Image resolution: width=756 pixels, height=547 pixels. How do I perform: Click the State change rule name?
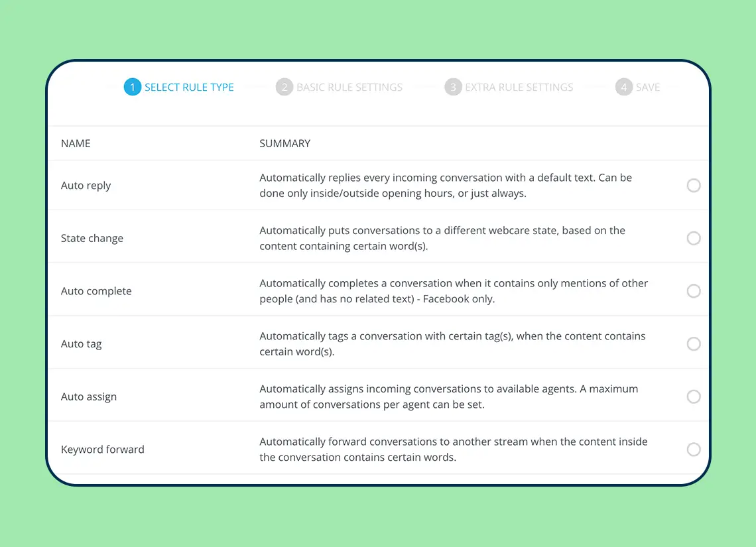click(x=92, y=238)
